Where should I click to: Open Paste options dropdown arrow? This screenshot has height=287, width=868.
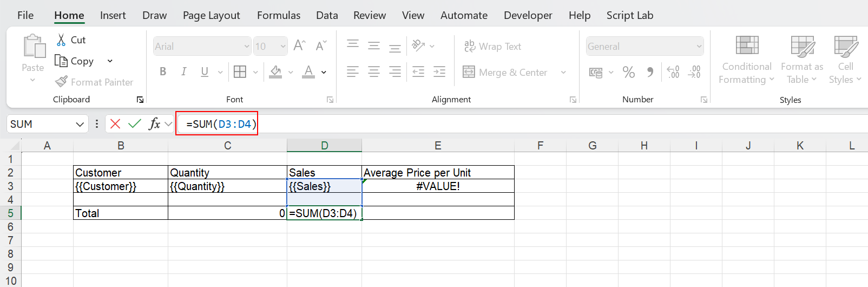pyautogui.click(x=33, y=80)
